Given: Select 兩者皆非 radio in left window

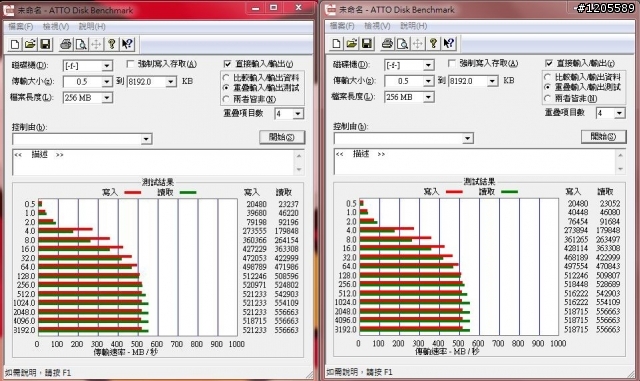Looking at the screenshot, I should tap(226, 99).
